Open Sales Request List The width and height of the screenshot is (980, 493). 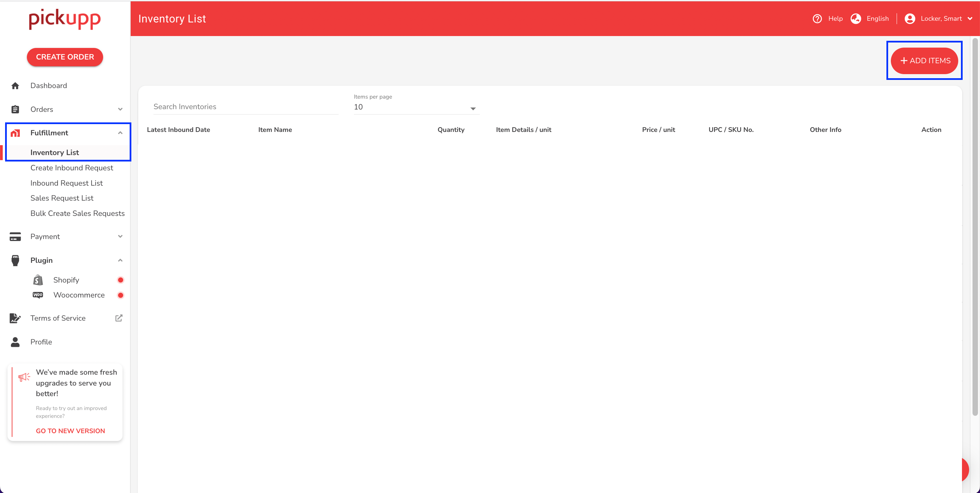pos(62,199)
